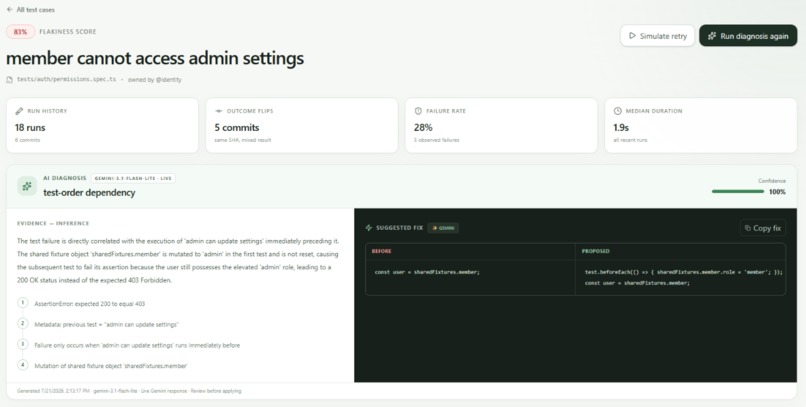Image resolution: width=806 pixels, height=407 pixels.
Task: Select the 1.9s median duration value
Action: 621,127
